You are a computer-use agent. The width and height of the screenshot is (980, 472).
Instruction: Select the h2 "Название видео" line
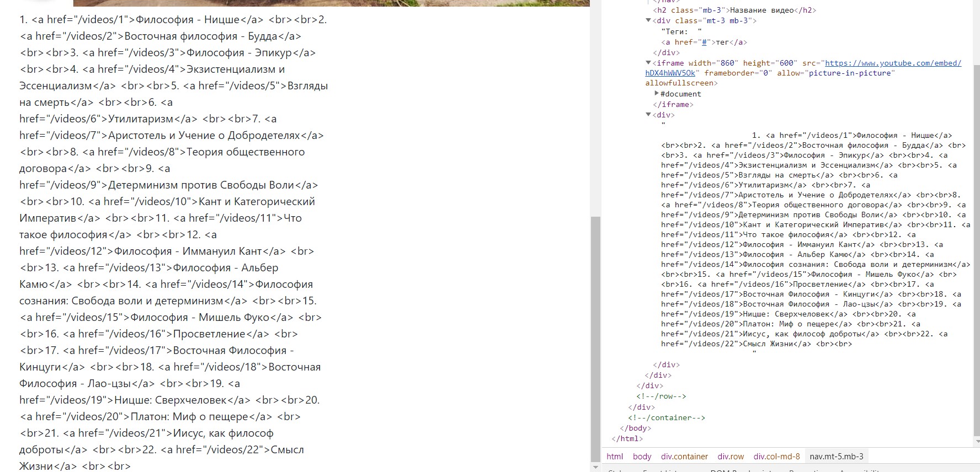tap(734, 10)
